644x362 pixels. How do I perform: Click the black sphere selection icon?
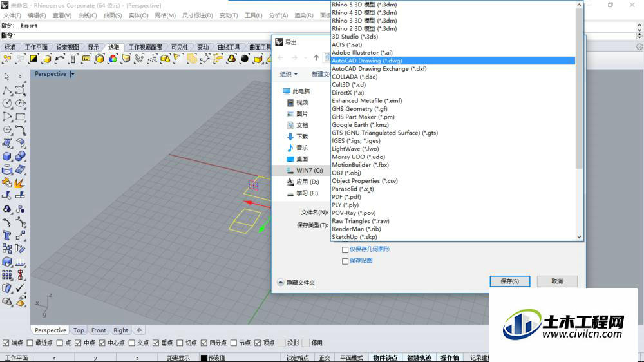click(245, 59)
